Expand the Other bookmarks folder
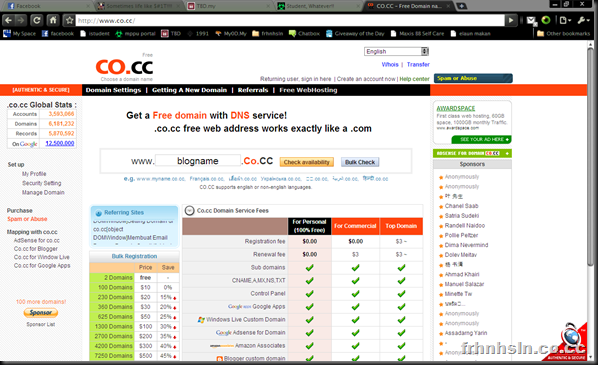This screenshot has width=598, height=365. tap(564, 34)
